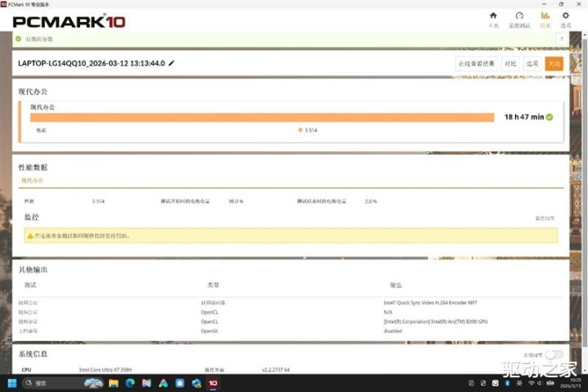This screenshot has width=588, height=392.
Task: Click the 98.0 % starting battery value
Action: point(236,201)
